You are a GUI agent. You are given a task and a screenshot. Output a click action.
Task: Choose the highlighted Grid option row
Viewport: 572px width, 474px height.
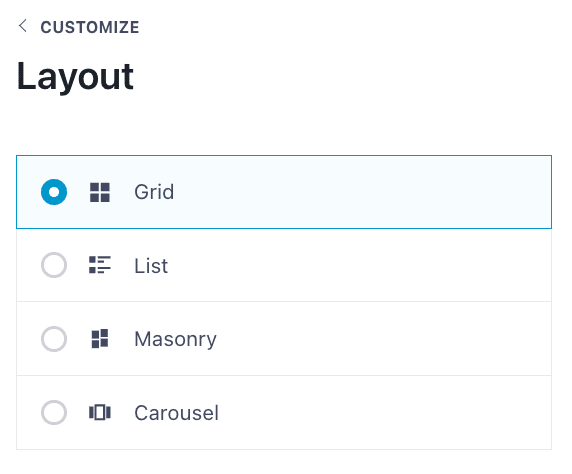point(284,192)
